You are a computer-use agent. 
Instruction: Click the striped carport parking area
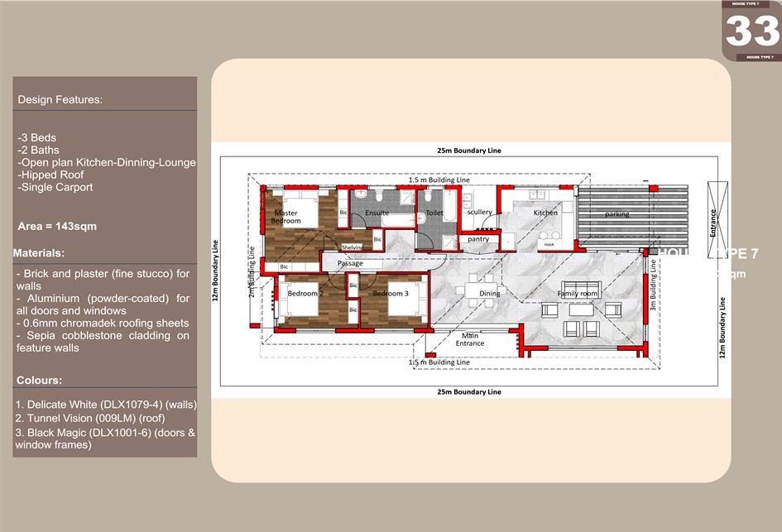pyautogui.click(x=633, y=217)
